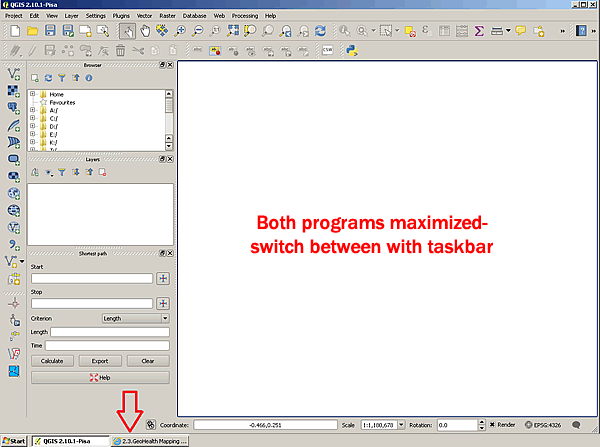Open the Processing menu
Image resolution: width=600 pixels, height=447 pixels.
[x=245, y=16]
